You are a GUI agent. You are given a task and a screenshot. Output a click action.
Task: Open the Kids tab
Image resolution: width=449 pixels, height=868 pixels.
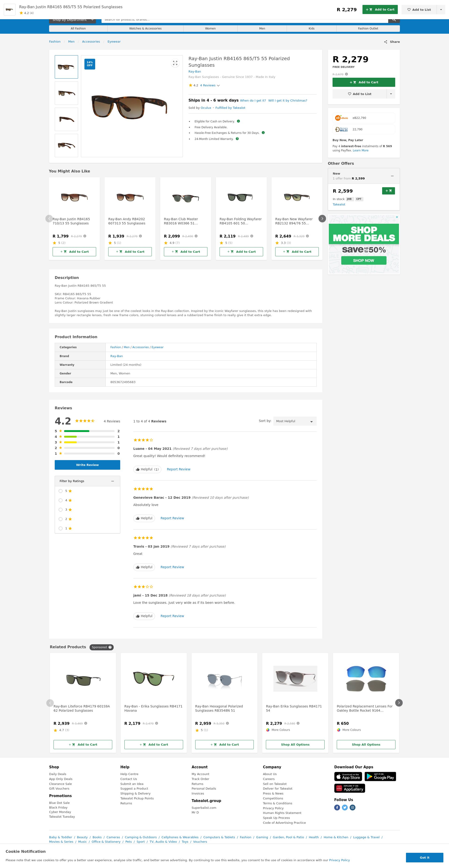[311, 29]
